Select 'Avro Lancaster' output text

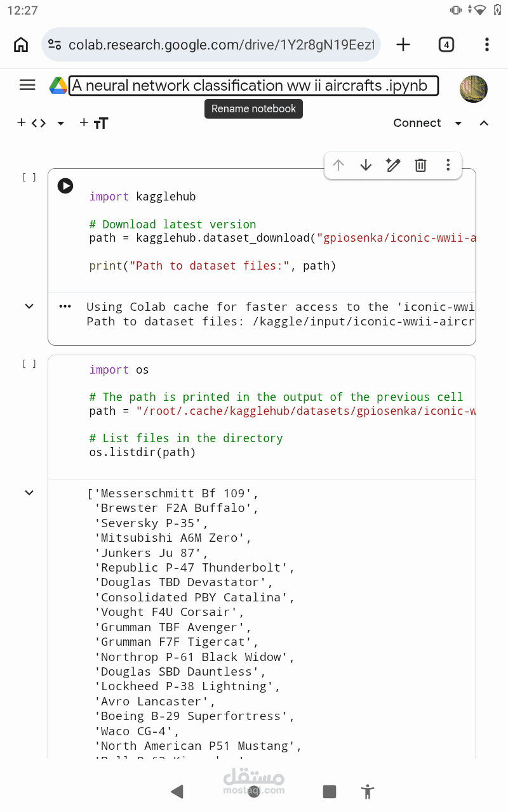155,702
